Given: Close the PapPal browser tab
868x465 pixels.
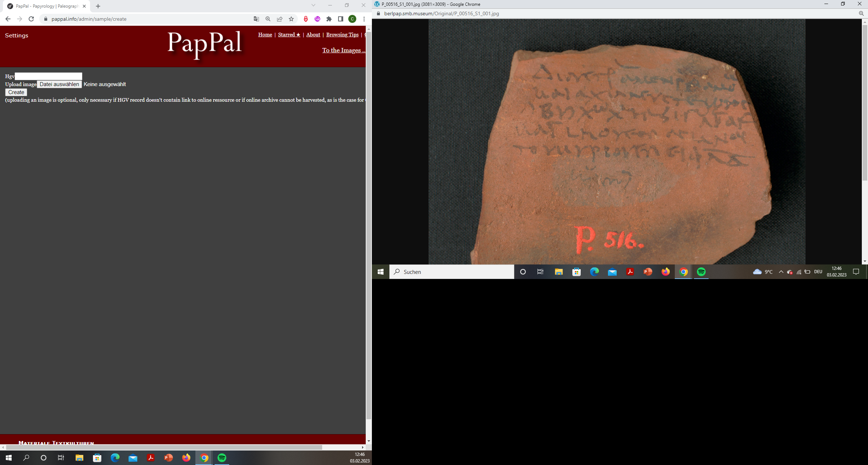Looking at the screenshot, I should pos(84,6).
